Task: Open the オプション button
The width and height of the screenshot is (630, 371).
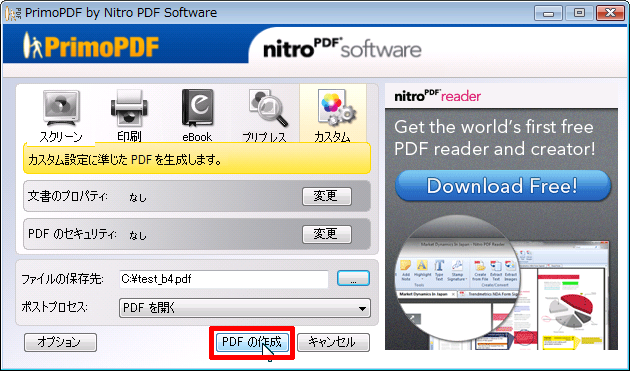Action: (60, 342)
